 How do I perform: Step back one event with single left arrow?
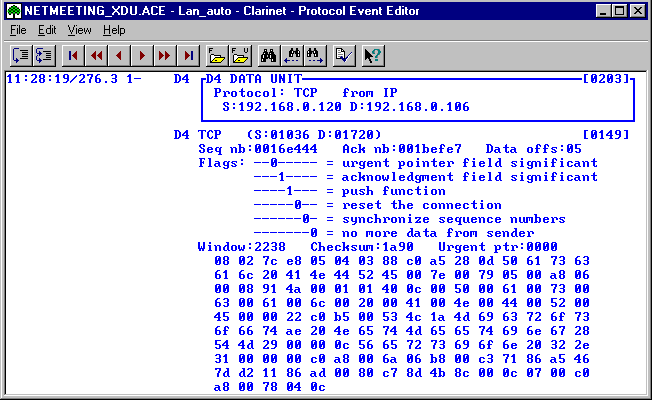tap(119, 55)
